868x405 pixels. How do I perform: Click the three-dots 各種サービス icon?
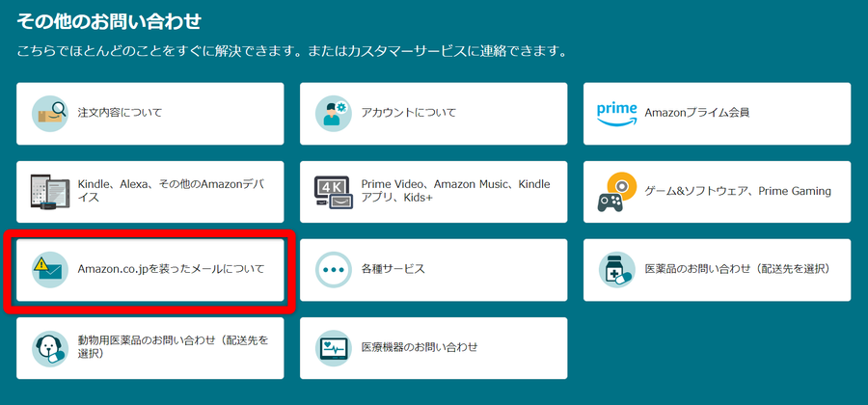click(334, 270)
